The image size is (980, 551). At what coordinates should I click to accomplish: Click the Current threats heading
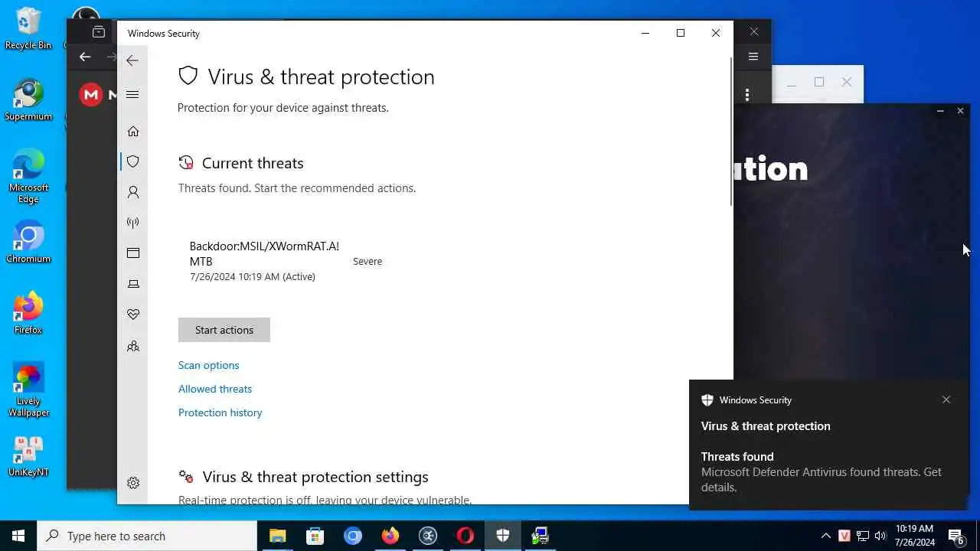tap(253, 163)
